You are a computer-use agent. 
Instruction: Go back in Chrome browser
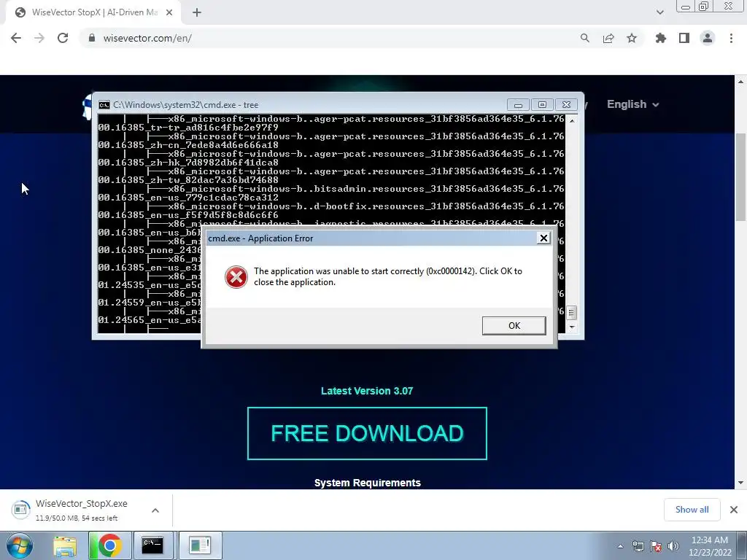[x=16, y=38]
